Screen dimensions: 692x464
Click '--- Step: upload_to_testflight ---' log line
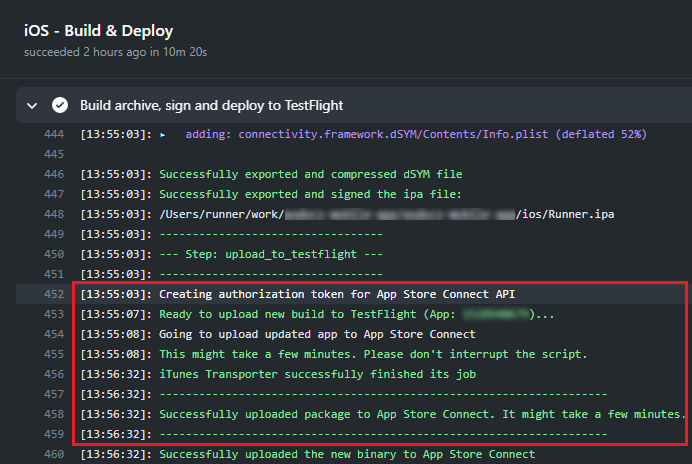coord(271,254)
